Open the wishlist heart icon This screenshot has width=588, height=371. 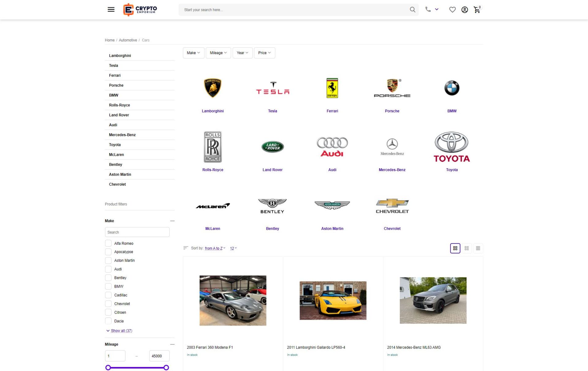[x=452, y=10]
